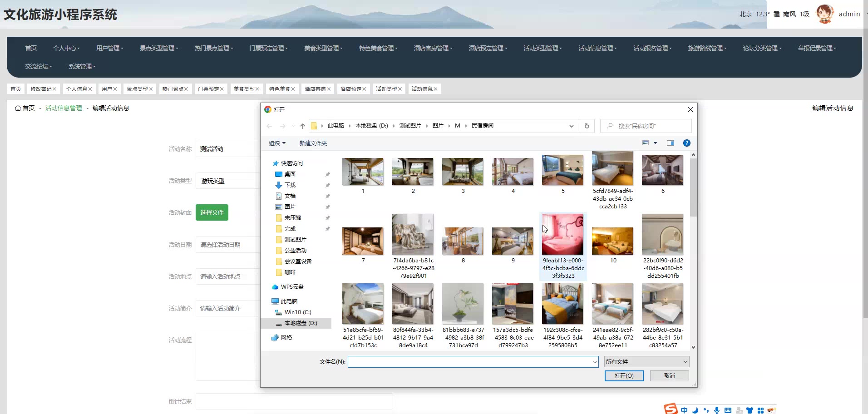Screen dimensions: 868x414
Task: Close the 修改密码 tab
Action: pos(54,89)
